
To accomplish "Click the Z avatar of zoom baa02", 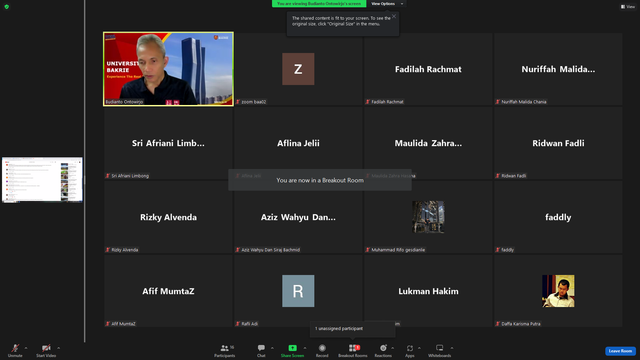I will 298,69.
